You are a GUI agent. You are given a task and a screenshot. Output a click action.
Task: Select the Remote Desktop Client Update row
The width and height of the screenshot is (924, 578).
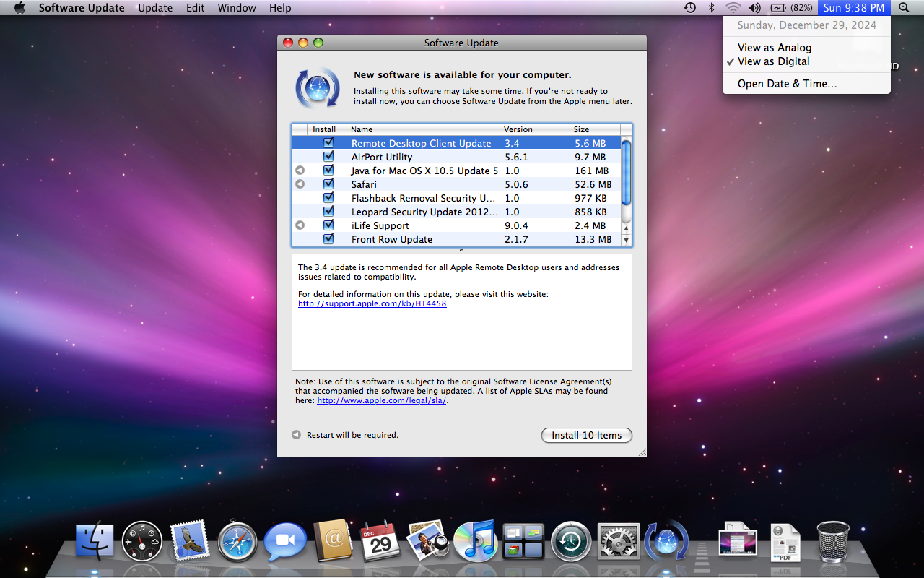click(456, 143)
